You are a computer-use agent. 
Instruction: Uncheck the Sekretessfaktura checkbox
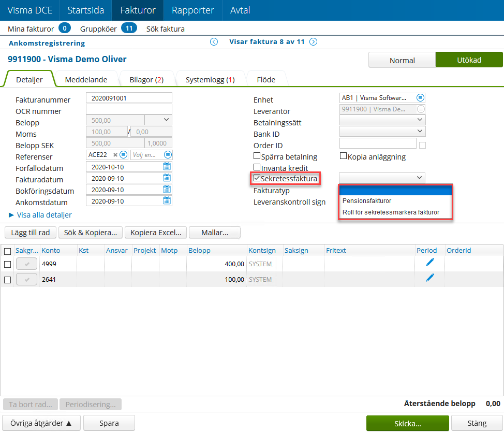click(257, 178)
